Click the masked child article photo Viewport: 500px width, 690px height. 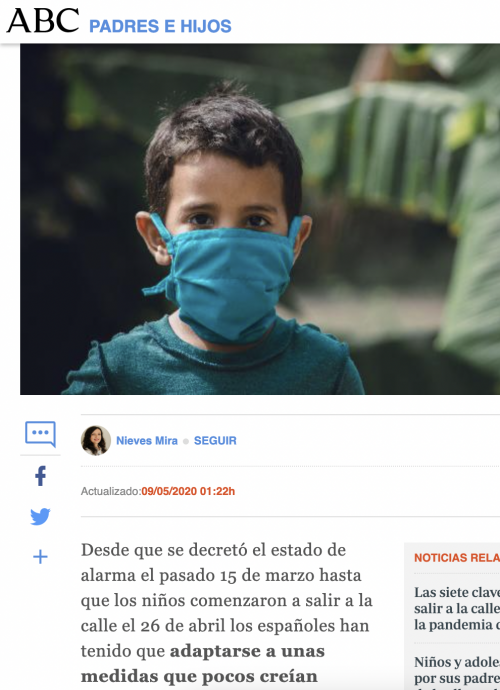(260, 219)
